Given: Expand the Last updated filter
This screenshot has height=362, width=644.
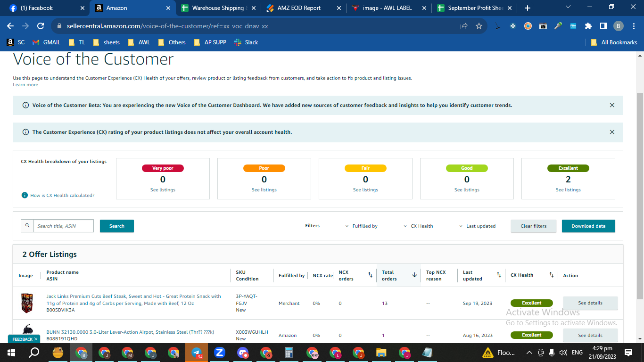Looking at the screenshot, I should pyautogui.click(x=477, y=226).
